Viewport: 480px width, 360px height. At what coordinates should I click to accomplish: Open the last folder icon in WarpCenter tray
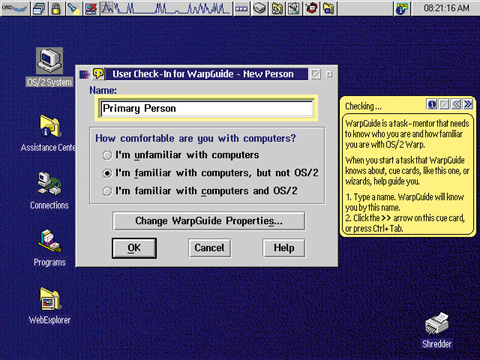328,9
